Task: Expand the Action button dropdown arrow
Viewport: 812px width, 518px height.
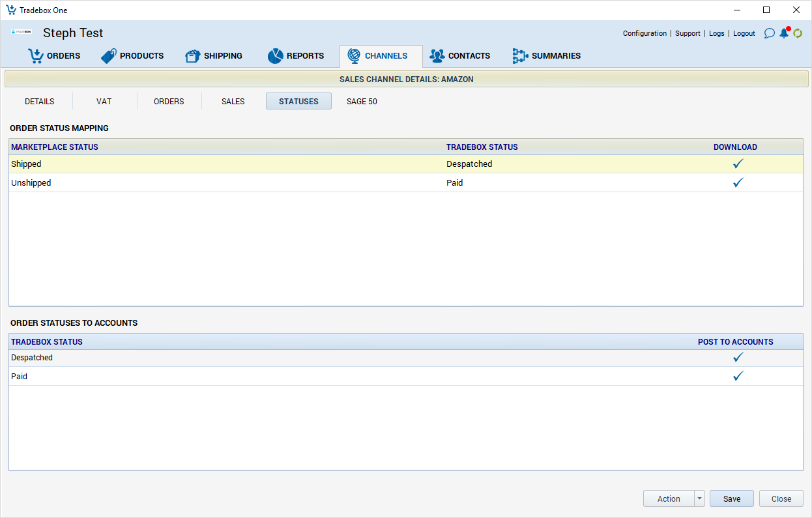Action: (x=699, y=498)
